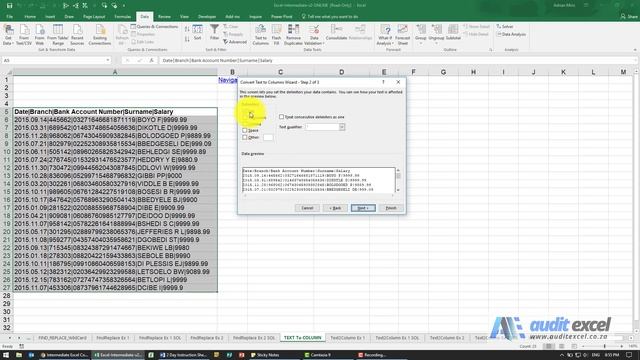Open the Get Data menu
The image size is (640, 360).
point(8,35)
